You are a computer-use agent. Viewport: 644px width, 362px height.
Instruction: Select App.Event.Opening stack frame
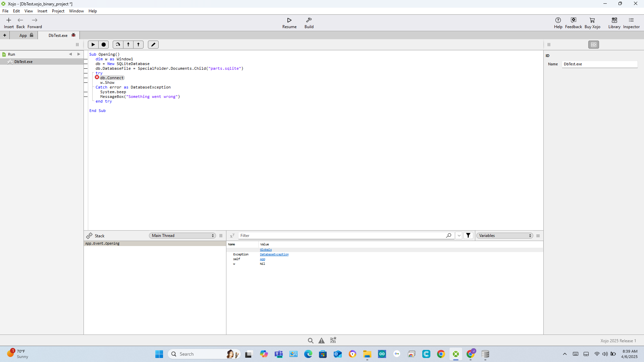155,244
